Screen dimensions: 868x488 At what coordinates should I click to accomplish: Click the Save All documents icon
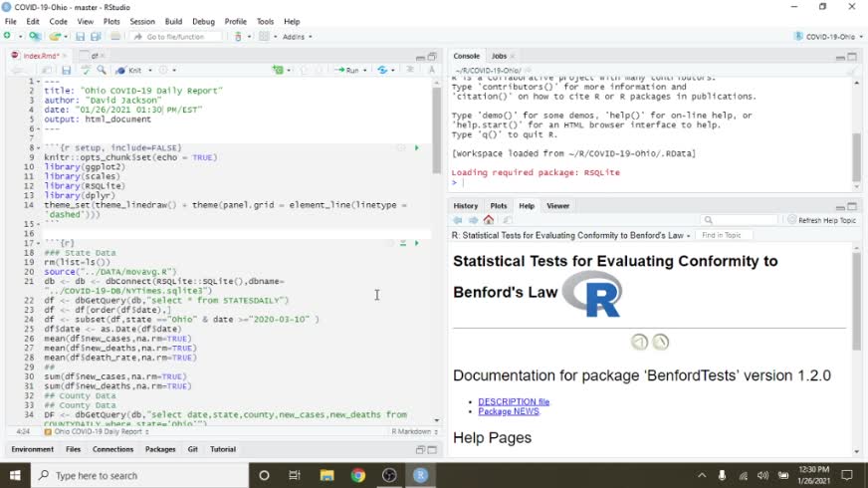(96, 37)
